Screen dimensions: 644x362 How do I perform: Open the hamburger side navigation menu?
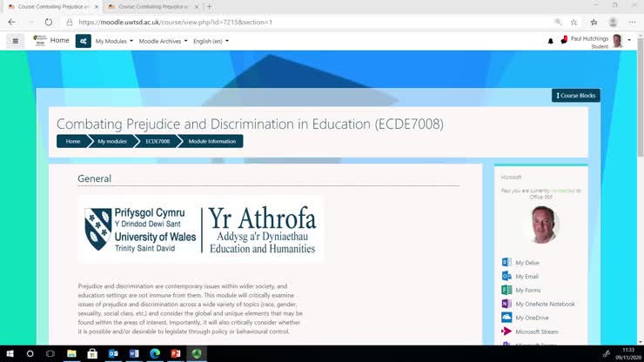point(15,41)
